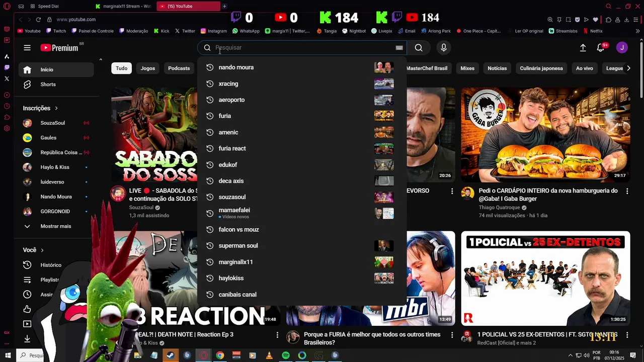Open options for the Death Note Reaction video

tap(277, 335)
